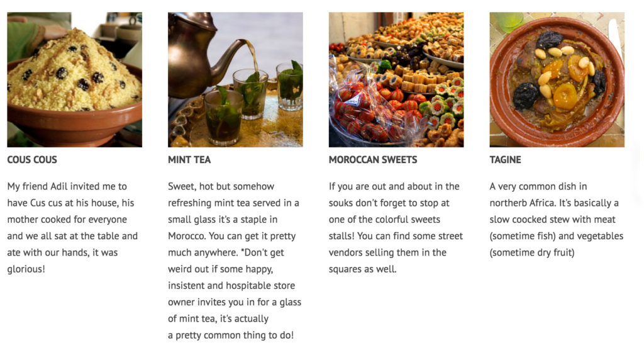Viewport: 644px width, 355px height.
Task: Click the souks sweets stalls paragraph
Action: [x=396, y=228]
